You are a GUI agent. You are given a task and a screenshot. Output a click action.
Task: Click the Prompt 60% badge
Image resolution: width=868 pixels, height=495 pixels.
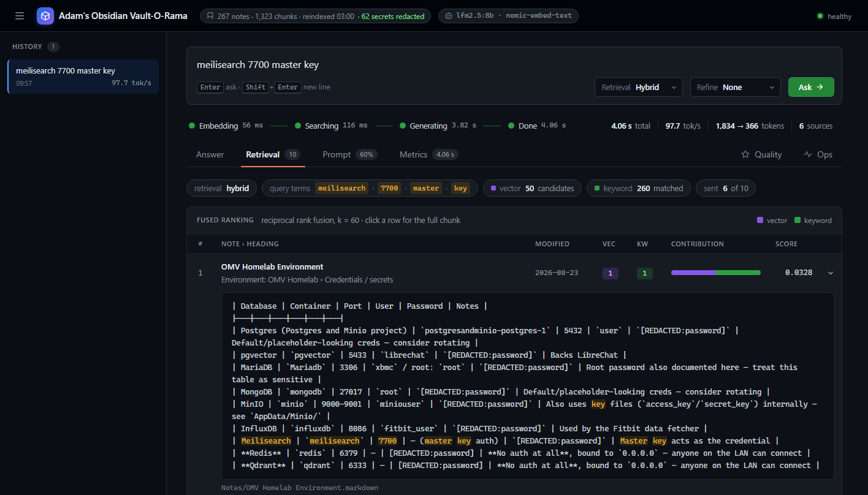pos(367,154)
